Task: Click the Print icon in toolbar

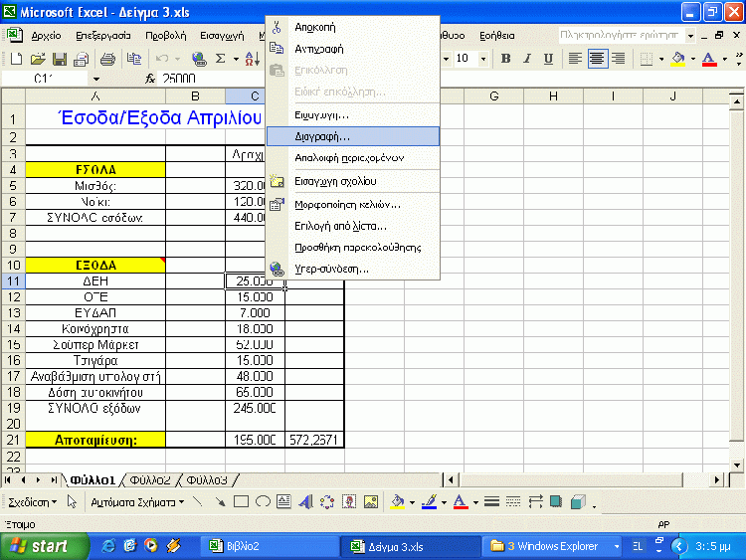Action: (107, 59)
